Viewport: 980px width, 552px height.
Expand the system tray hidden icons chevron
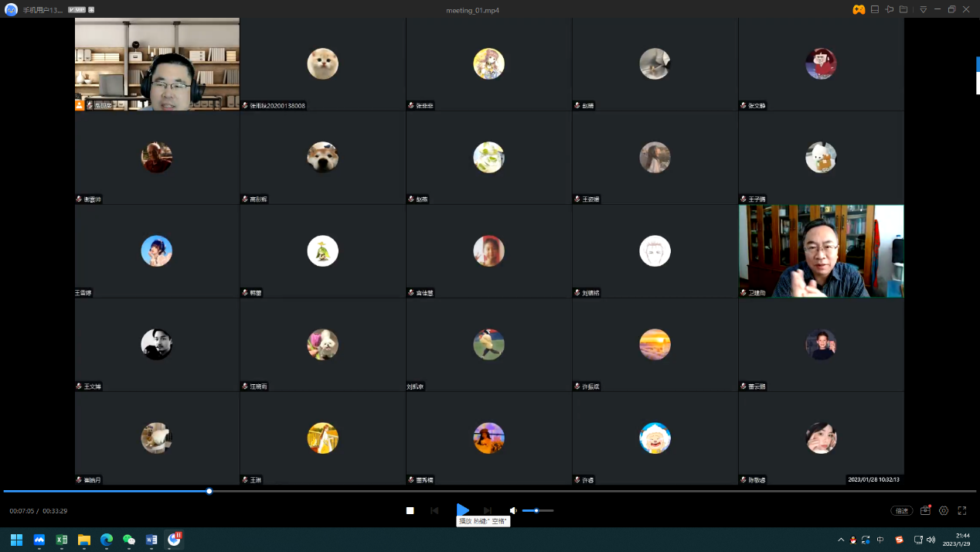click(x=841, y=540)
